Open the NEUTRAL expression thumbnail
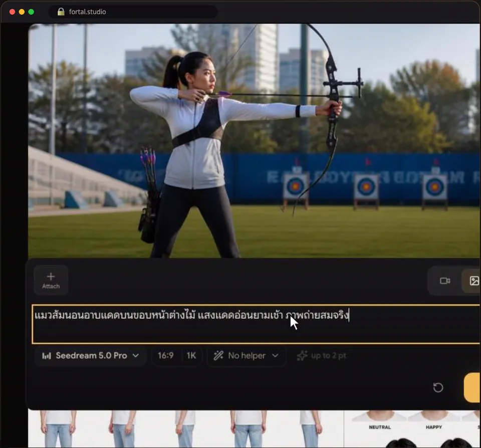The image size is (481, 448). [x=380, y=421]
